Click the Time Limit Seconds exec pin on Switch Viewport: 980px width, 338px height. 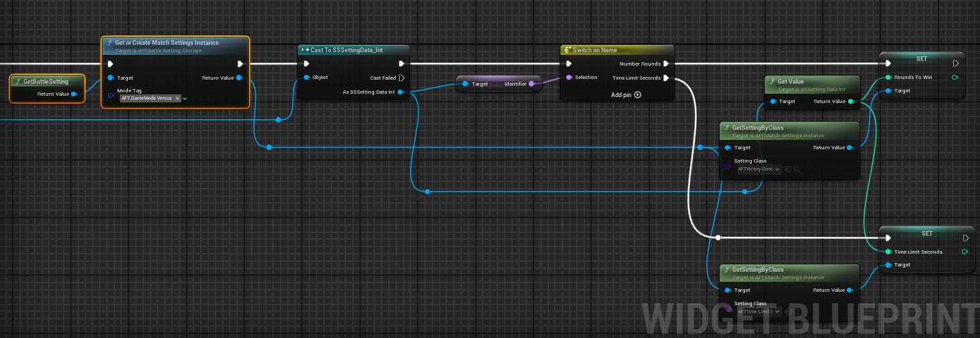666,78
